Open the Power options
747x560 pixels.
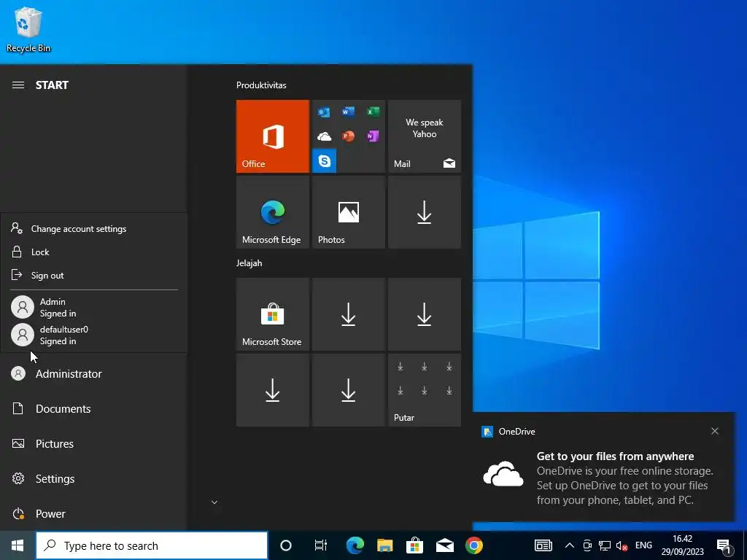click(94, 514)
